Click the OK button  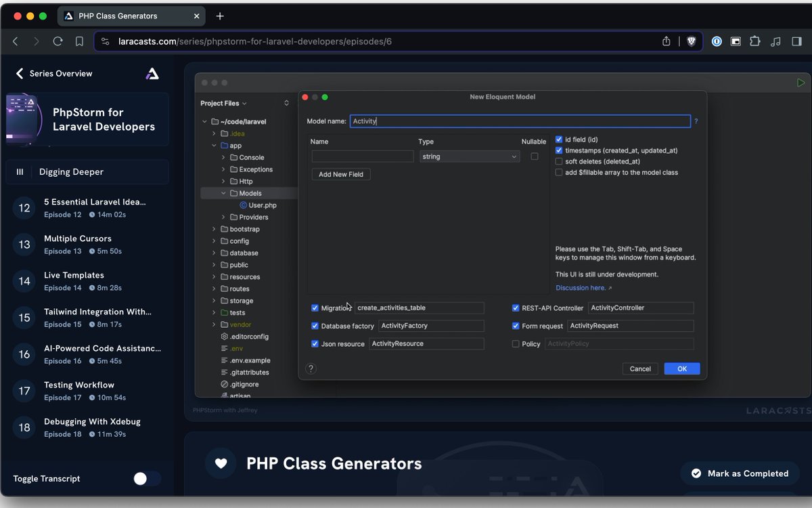coord(682,368)
